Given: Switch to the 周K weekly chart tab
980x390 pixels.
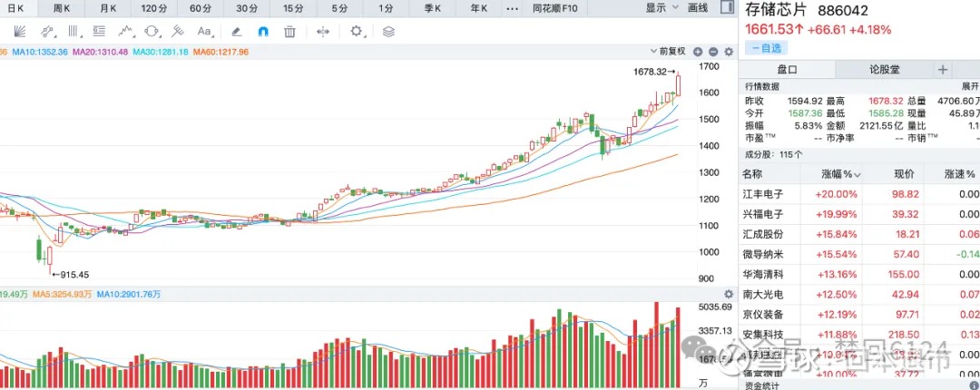Looking at the screenshot, I should pos(62,8).
